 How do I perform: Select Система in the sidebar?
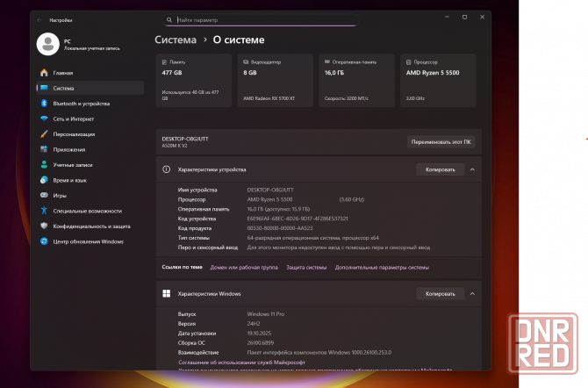pos(63,88)
